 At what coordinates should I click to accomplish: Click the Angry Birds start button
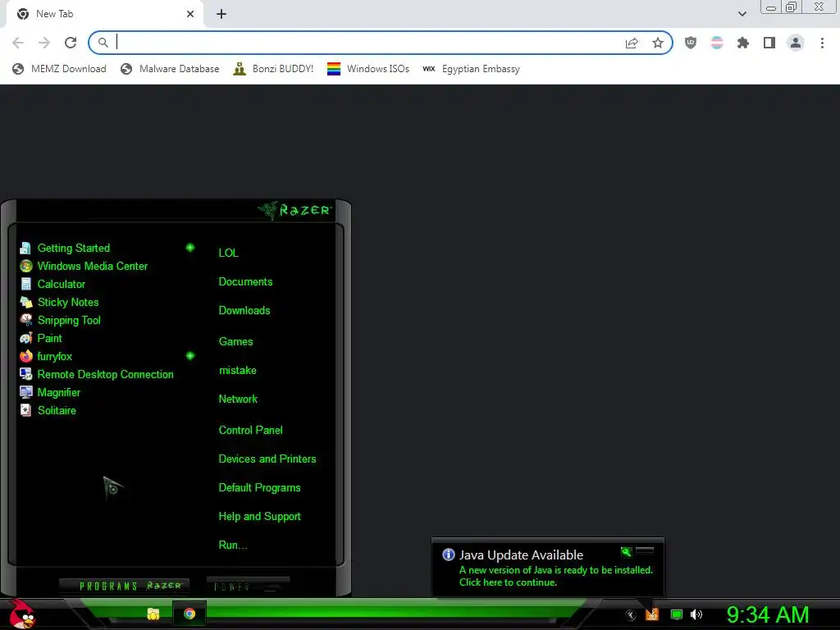click(22, 614)
